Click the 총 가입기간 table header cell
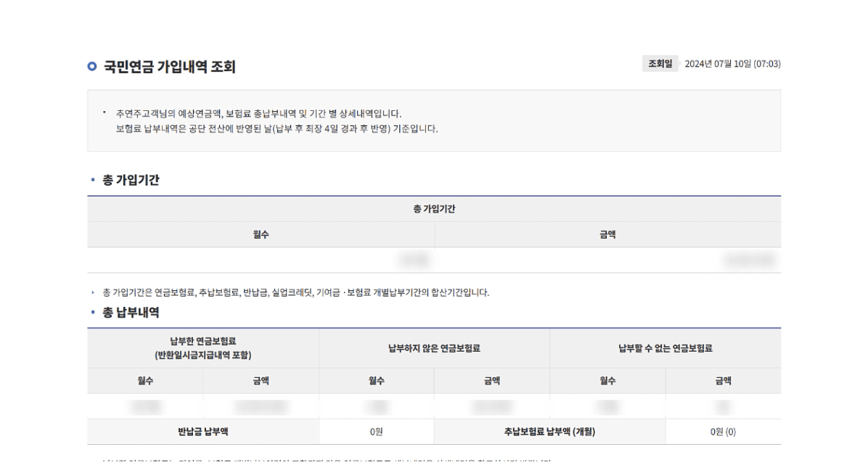The height and width of the screenshot is (473, 868). pyautogui.click(x=434, y=209)
